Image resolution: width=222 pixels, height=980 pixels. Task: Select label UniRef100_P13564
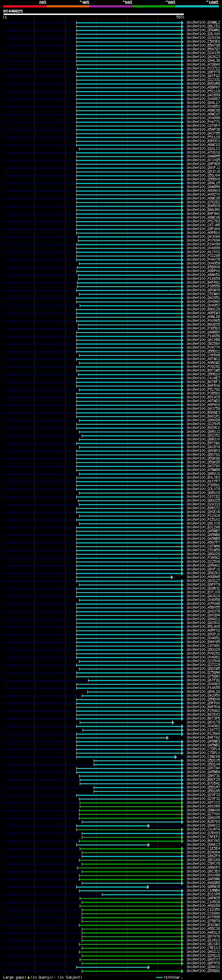coord(203,734)
